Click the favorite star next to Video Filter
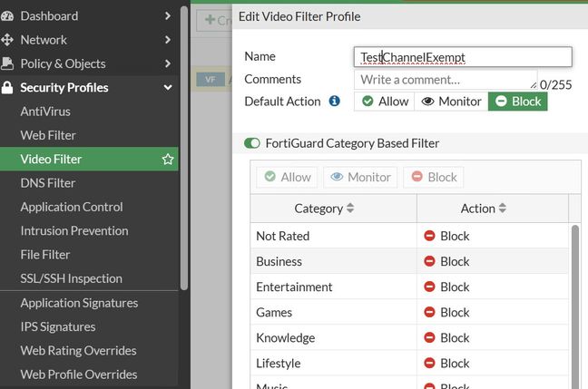588x389 pixels. [x=168, y=160]
